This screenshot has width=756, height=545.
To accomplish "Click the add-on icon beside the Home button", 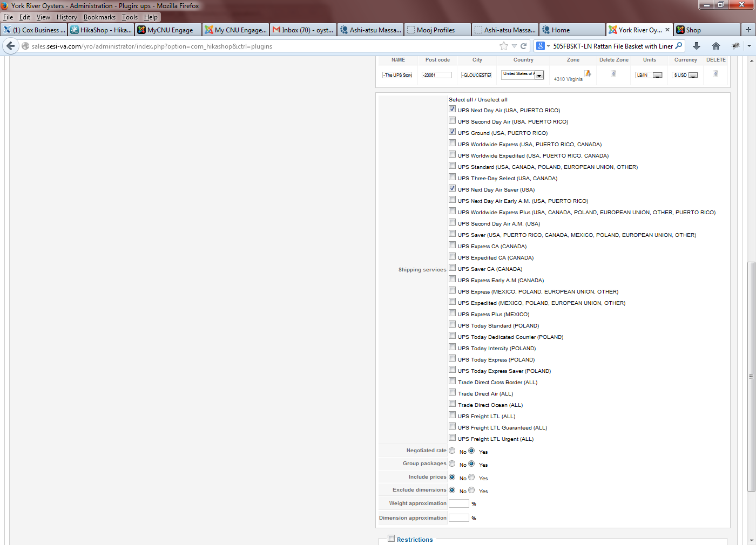I will click(735, 46).
